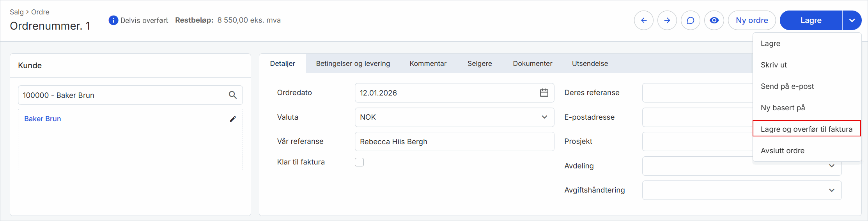Go to the next order with right arrow

667,20
